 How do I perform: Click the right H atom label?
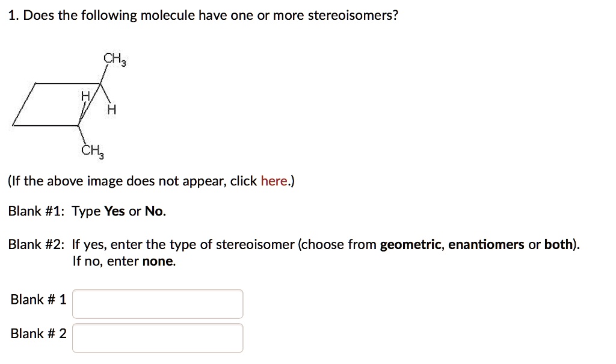(x=111, y=109)
